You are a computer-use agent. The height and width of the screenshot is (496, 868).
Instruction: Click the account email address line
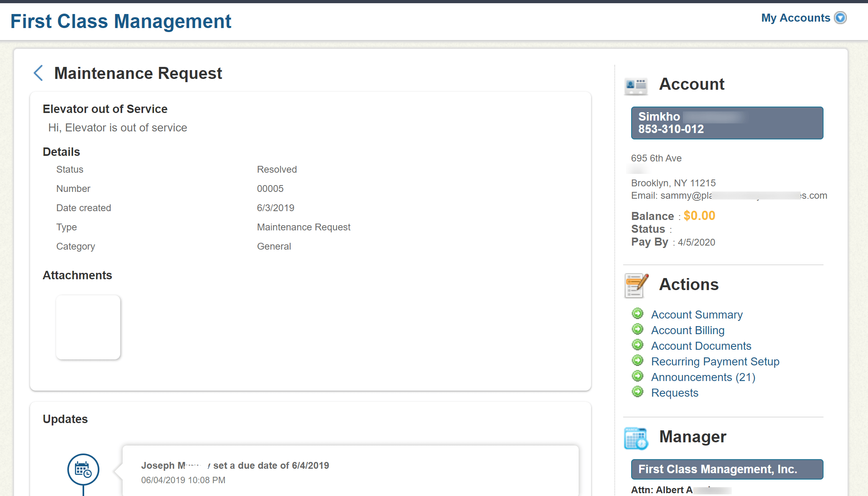coord(729,196)
